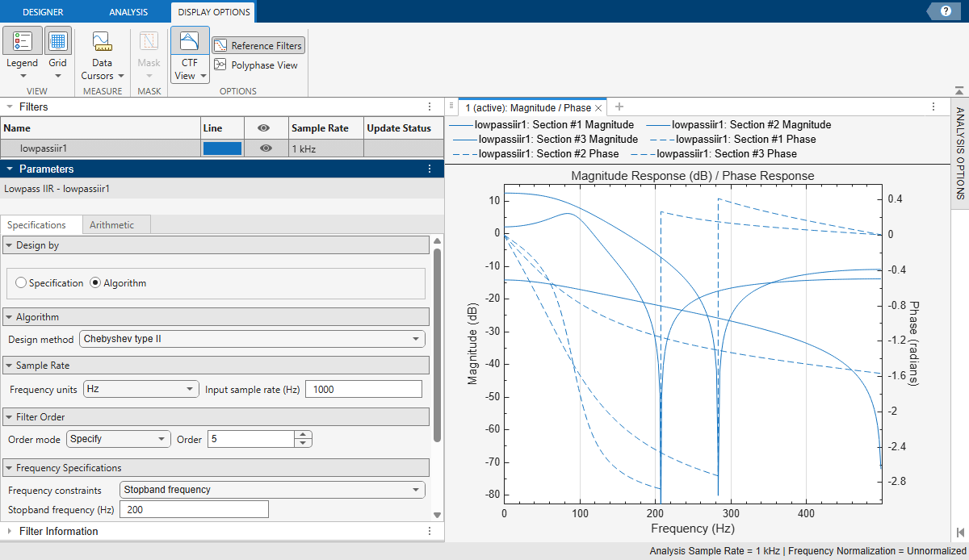Collapse the Filters panel
This screenshot has height=560, width=969.
pyautogui.click(x=9, y=107)
